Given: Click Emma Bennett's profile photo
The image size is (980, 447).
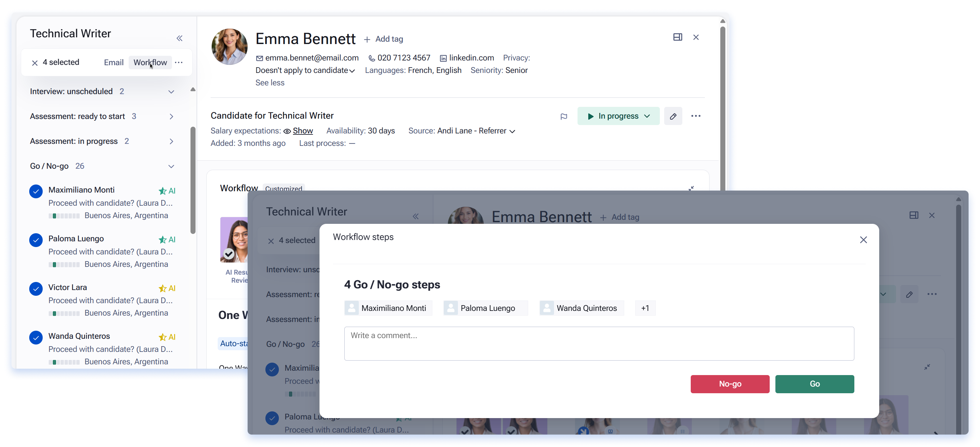Looking at the screenshot, I should point(229,47).
